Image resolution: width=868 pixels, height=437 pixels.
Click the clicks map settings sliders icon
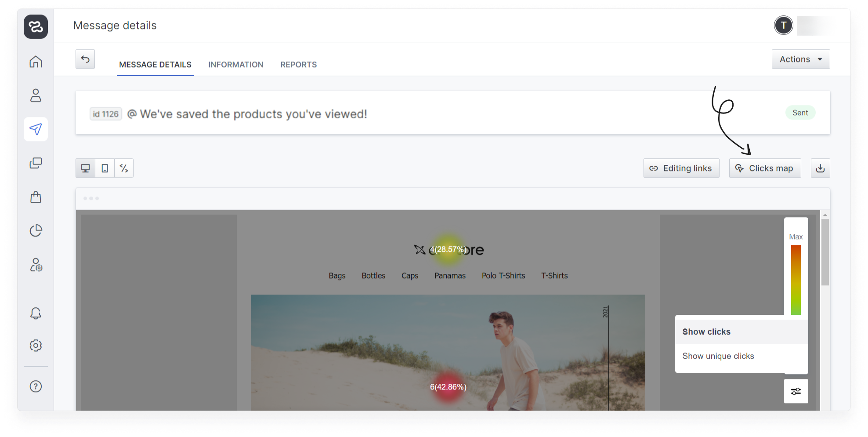click(x=796, y=391)
